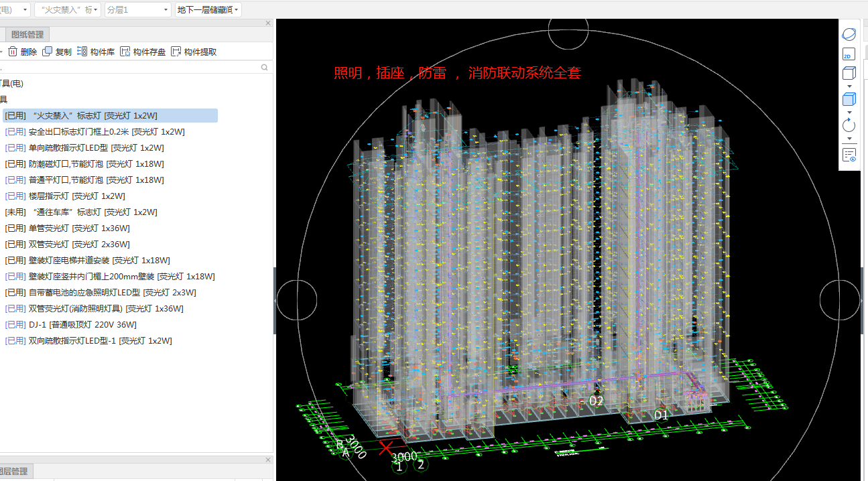Click the right edge splitter collapse handle
The image size is (868, 481).
[863, 300]
